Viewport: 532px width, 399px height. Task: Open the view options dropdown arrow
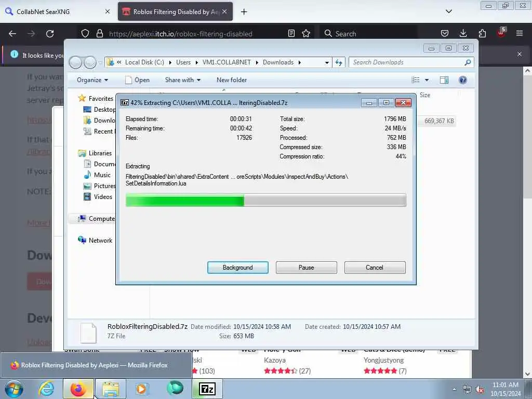click(x=427, y=80)
